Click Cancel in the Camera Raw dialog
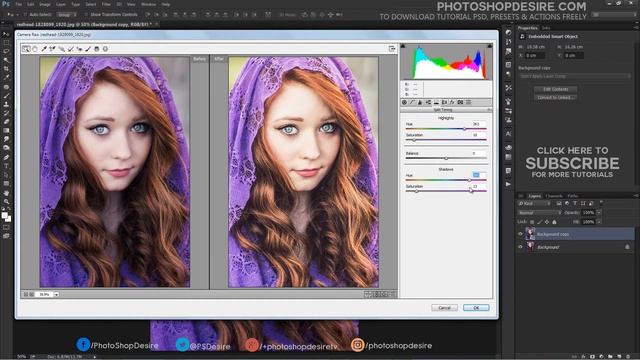 click(x=444, y=308)
